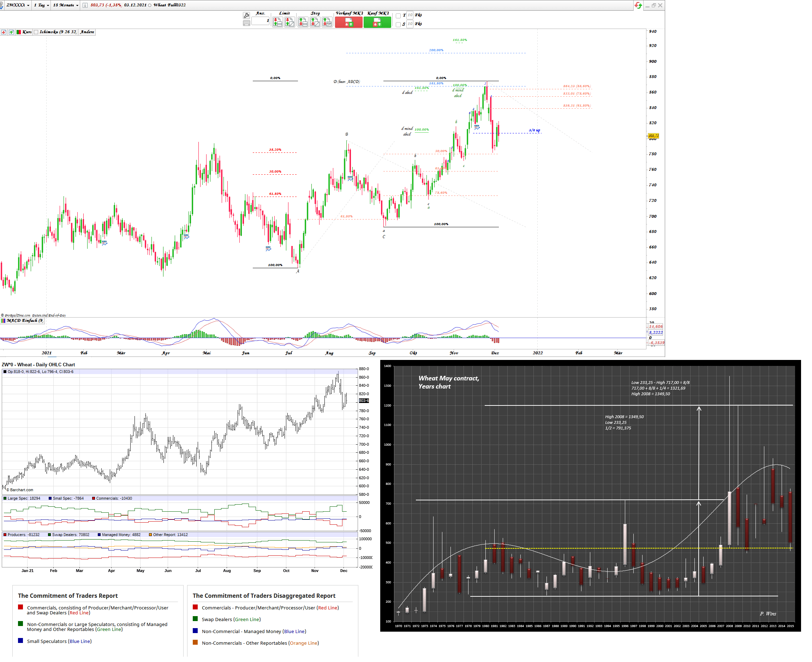Click the second Limit order icon
This screenshot has height=662, width=812.
tap(289, 22)
